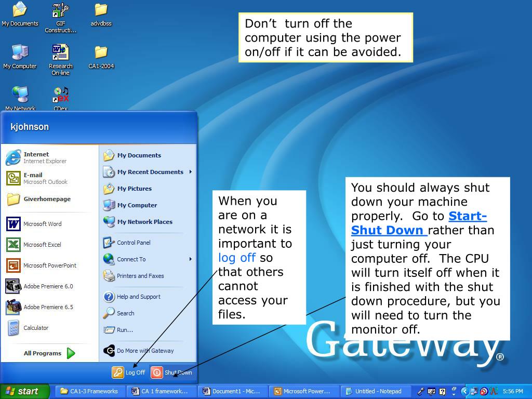532x399 pixels.
Task: Switch to Document1 Word taskbar item
Action: (x=232, y=391)
